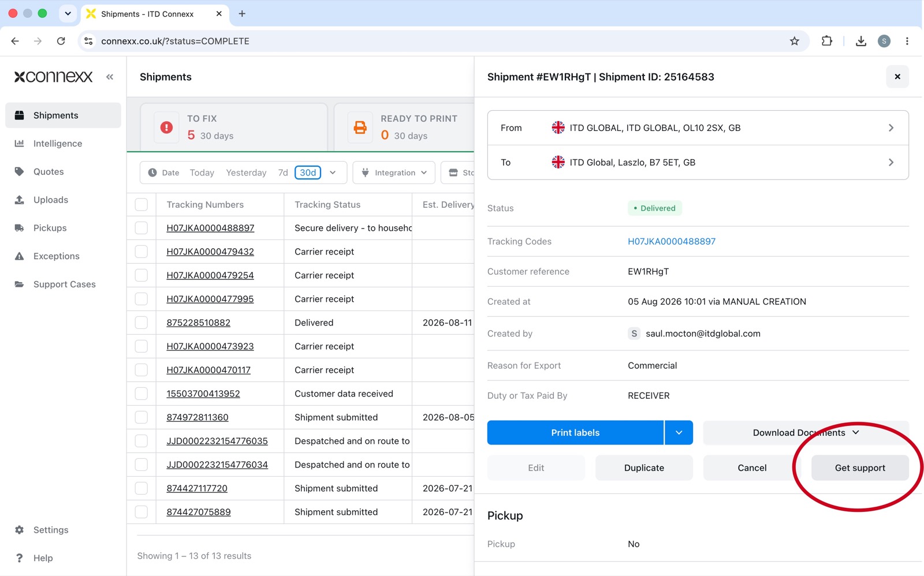Tick checkbox for 874427075889 row

click(141, 512)
